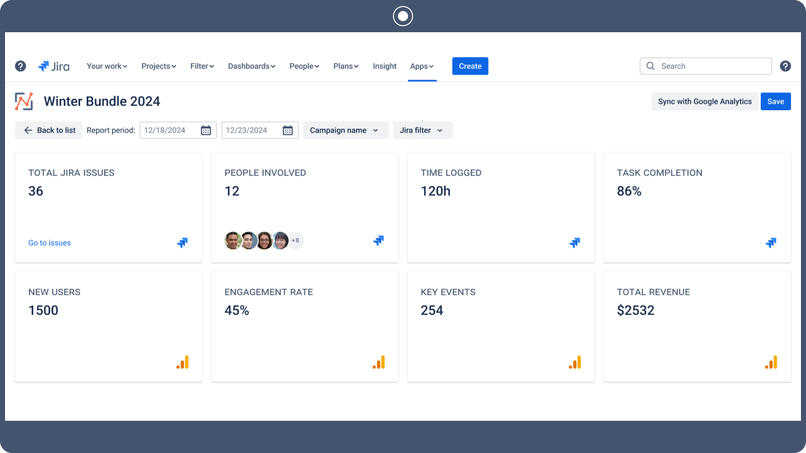Screen dimensions: 806x453
Task: Expand the Plans menu
Action: click(x=346, y=66)
